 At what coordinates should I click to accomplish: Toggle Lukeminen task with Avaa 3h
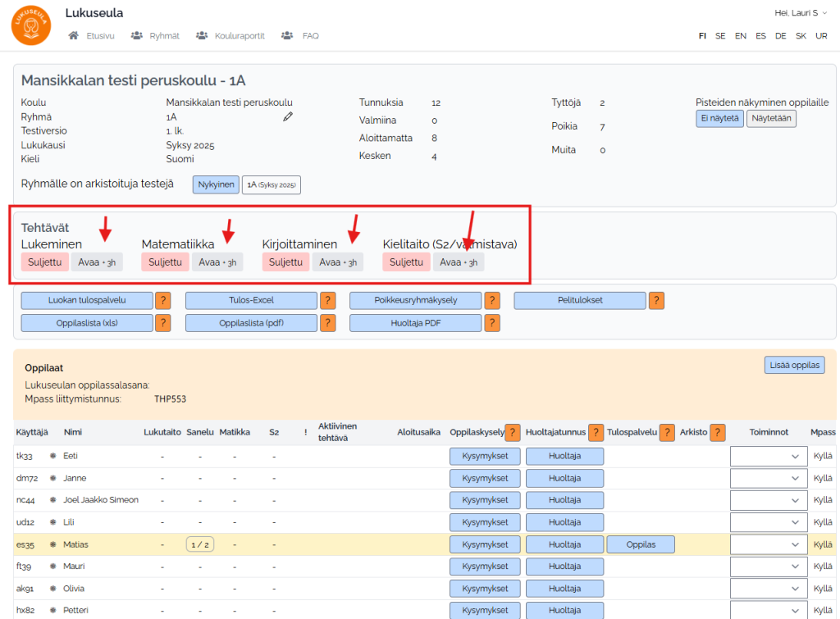click(x=96, y=262)
